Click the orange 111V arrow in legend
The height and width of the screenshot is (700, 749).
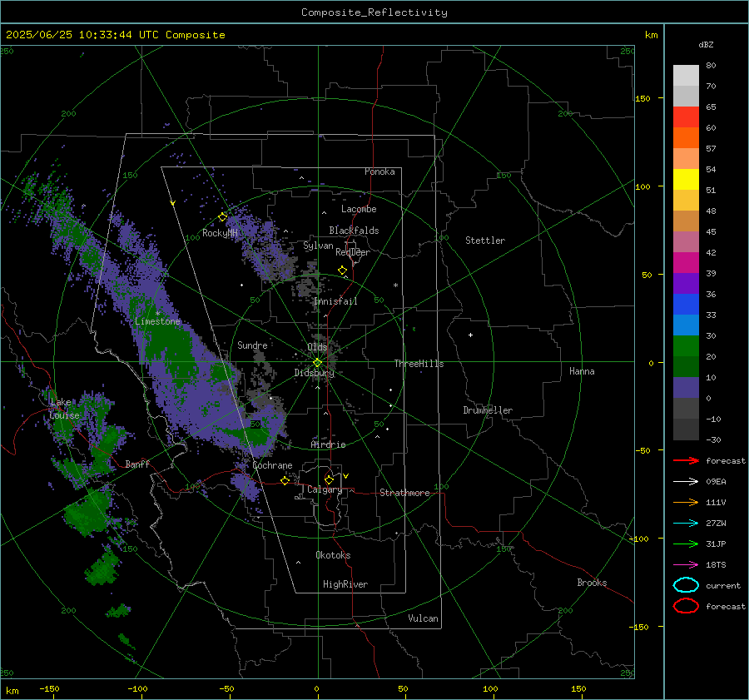[686, 502]
